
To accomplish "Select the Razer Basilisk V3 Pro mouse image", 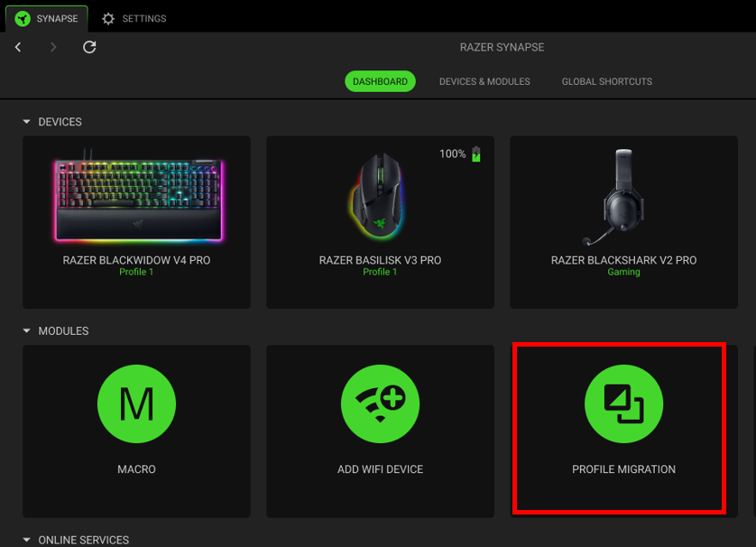I will pyautogui.click(x=380, y=196).
